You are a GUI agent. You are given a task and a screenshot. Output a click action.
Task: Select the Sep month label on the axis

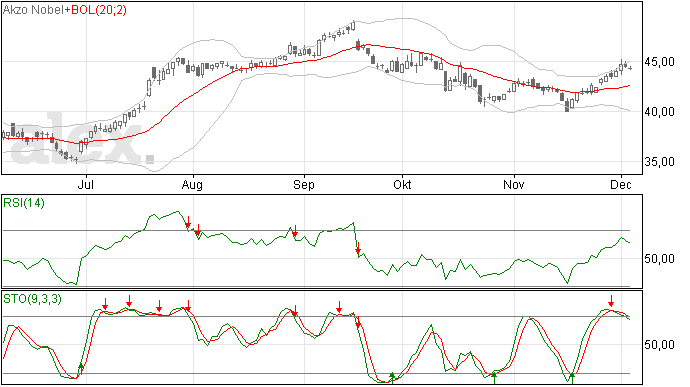pyautogui.click(x=304, y=185)
